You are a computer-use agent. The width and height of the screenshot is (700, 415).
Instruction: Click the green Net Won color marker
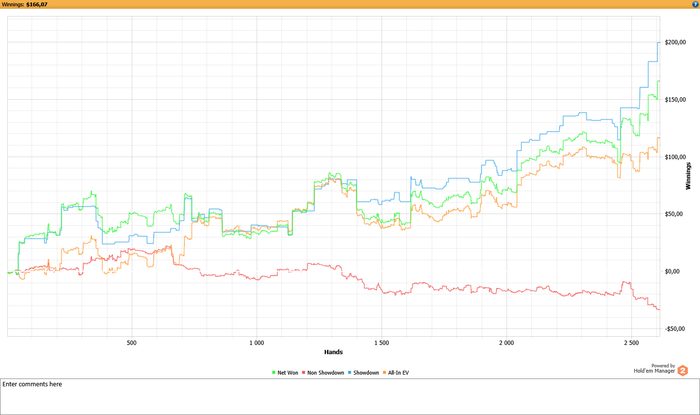pyautogui.click(x=274, y=372)
